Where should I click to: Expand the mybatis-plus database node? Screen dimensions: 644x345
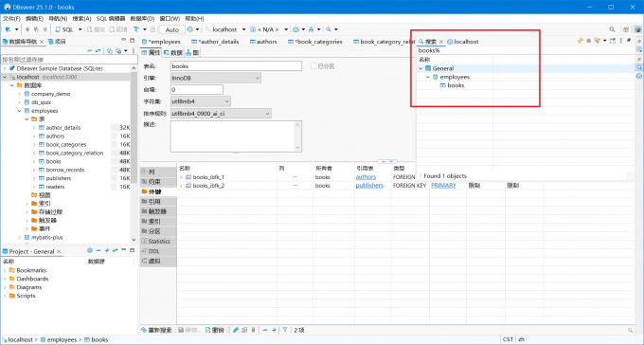19,238
